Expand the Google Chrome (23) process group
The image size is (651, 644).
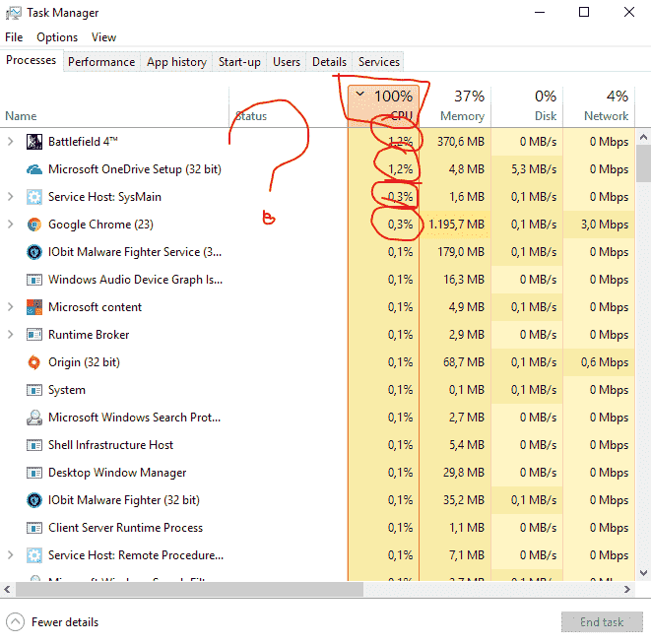coord(11,225)
